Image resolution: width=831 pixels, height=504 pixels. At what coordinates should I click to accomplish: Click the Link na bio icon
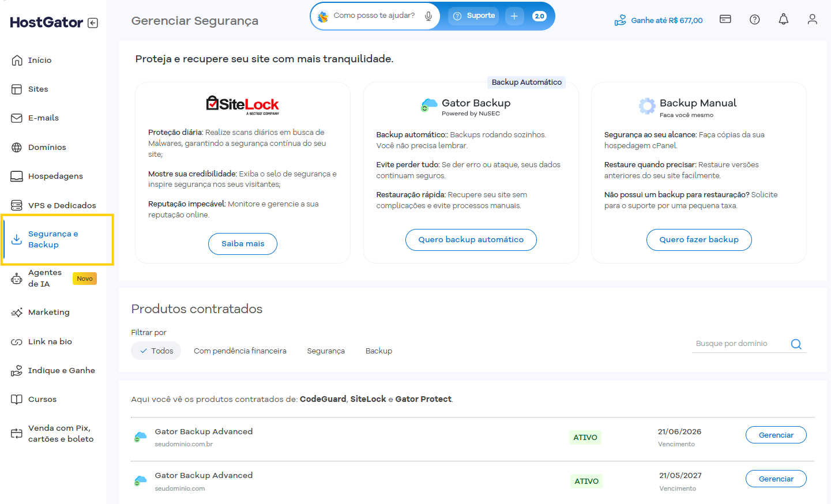(17, 341)
